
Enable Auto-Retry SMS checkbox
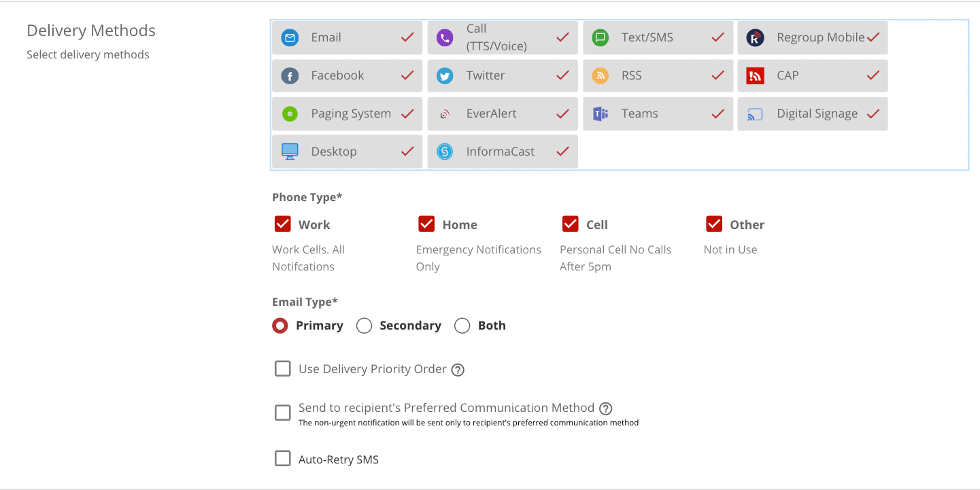coord(283,459)
